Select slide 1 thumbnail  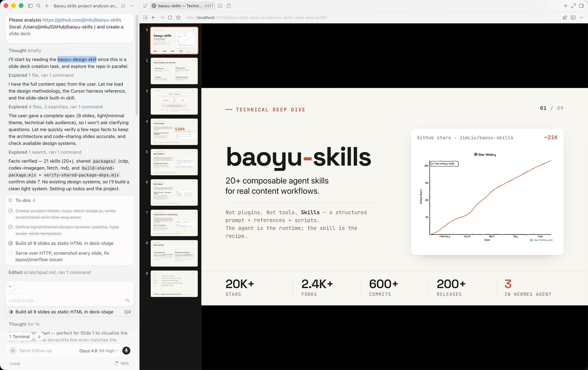click(174, 40)
